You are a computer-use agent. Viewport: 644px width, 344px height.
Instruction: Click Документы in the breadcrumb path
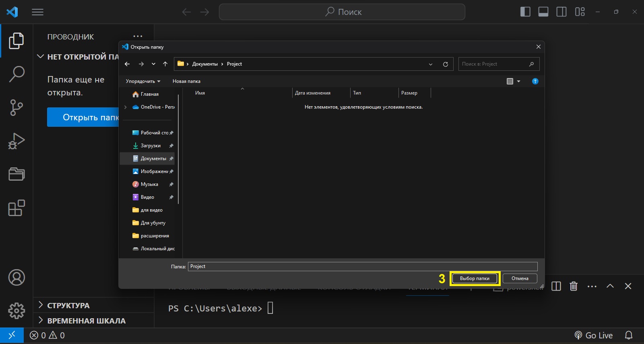[x=205, y=64]
